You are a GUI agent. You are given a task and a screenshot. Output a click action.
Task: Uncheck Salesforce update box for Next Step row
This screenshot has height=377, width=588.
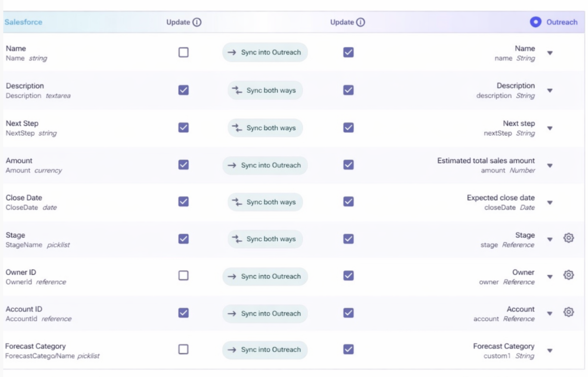coord(183,128)
